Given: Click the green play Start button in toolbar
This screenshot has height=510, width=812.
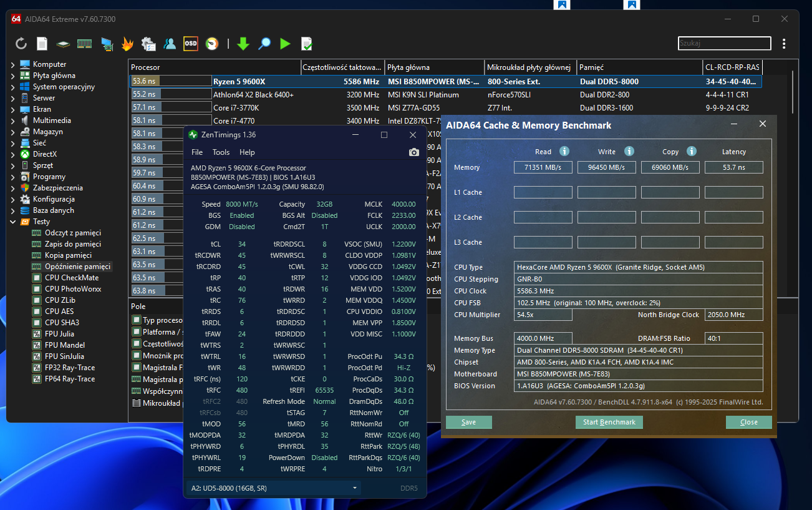Looking at the screenshot, I should (285, 44).
